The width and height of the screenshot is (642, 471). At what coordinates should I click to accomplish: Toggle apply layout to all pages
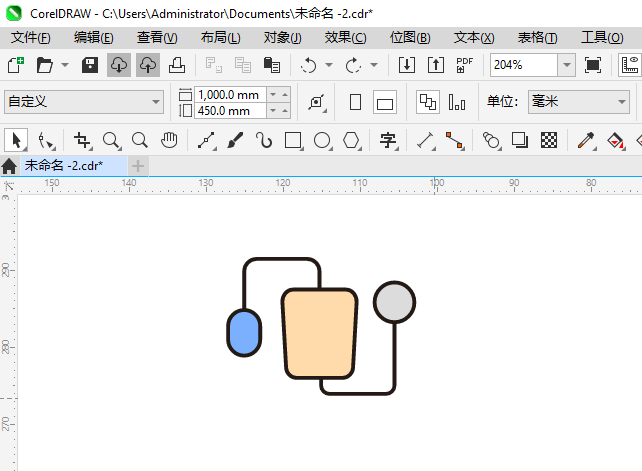coord(428,102)
